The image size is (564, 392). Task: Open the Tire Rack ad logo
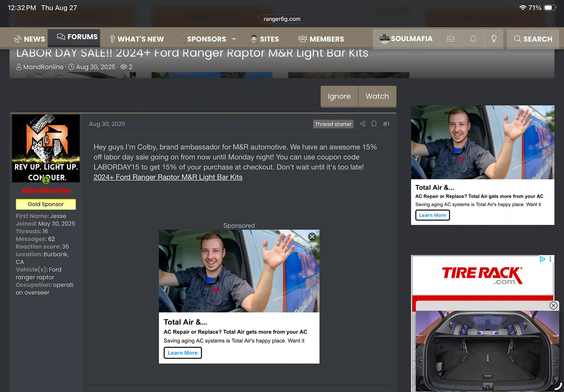[482, 276]
